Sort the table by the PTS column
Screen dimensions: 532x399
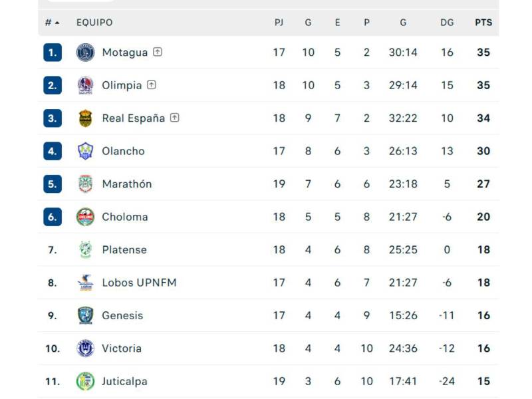pos(483,22)
